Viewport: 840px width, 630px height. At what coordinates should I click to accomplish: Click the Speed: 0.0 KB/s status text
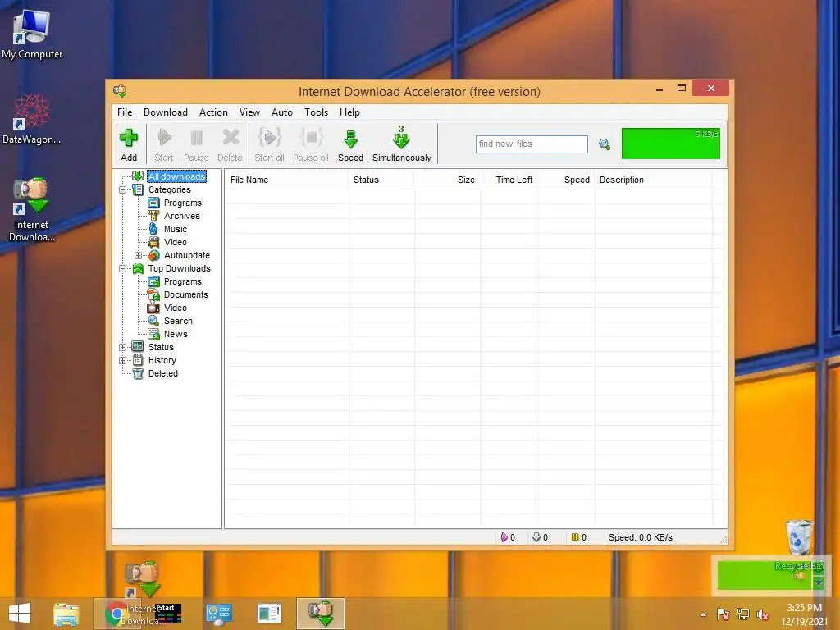point(640,537)
